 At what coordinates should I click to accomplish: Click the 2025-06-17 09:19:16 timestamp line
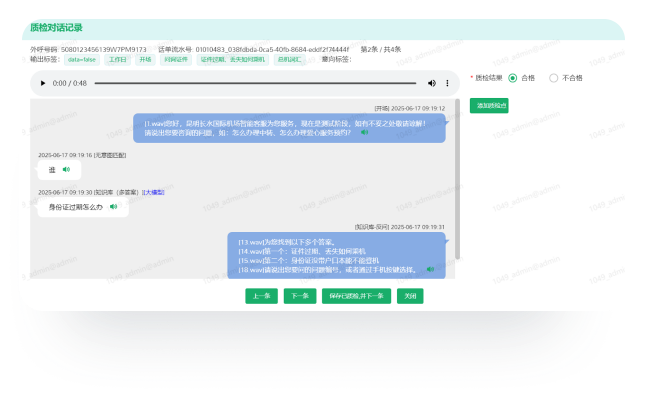tap(82, 155)
